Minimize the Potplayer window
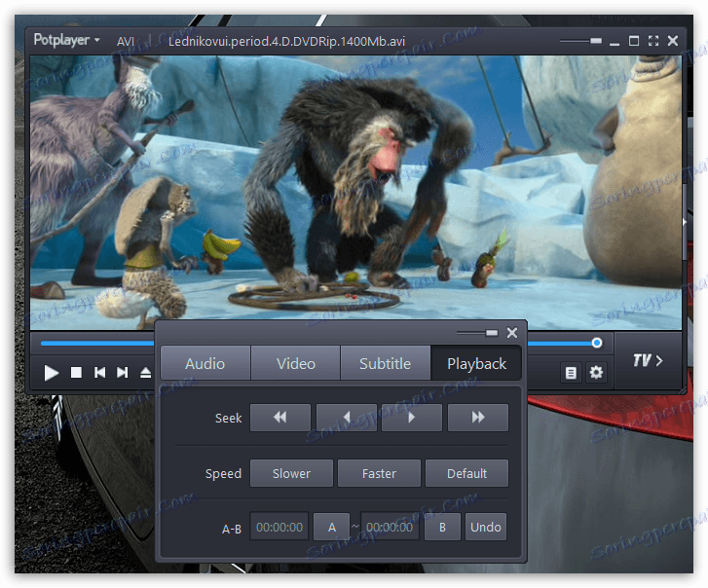This screenshot has width=708, height=588. [x=615, y=43]
